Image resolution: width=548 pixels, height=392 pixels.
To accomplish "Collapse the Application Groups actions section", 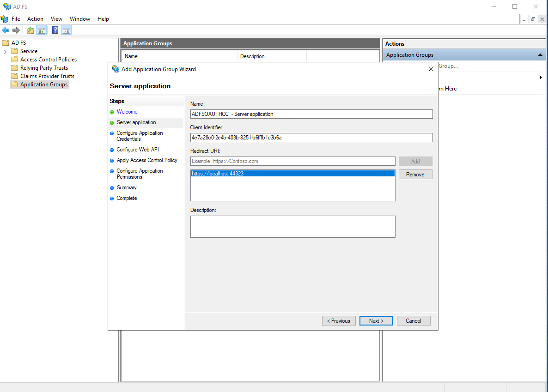I will click(540, 54).
